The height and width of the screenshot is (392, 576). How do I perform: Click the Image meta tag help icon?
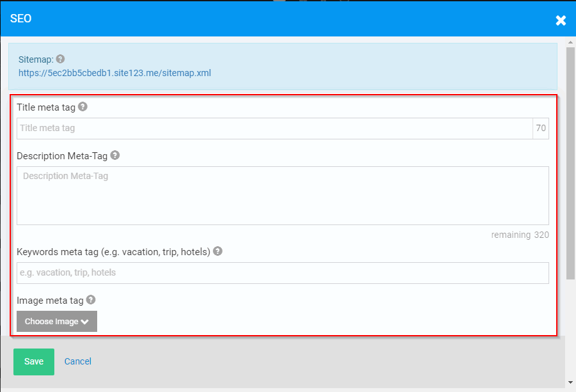pos(91,300)
